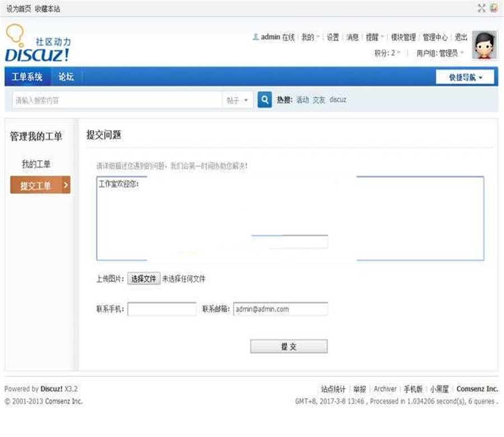Viewport: 504px width, 437px height.
Task: Open 我的工单 in the sidebar
Action: [x=36, y=164]
